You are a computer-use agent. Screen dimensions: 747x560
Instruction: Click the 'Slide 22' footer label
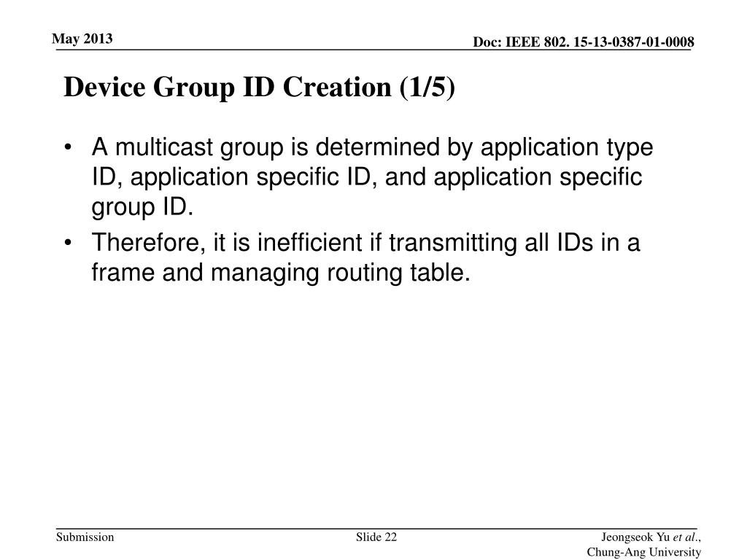point(376,537)
